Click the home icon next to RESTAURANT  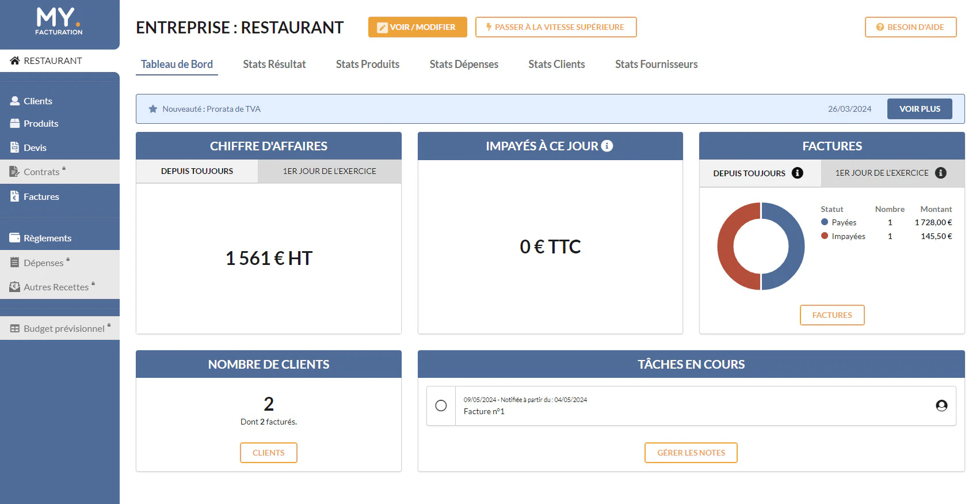tap(15, 60)
